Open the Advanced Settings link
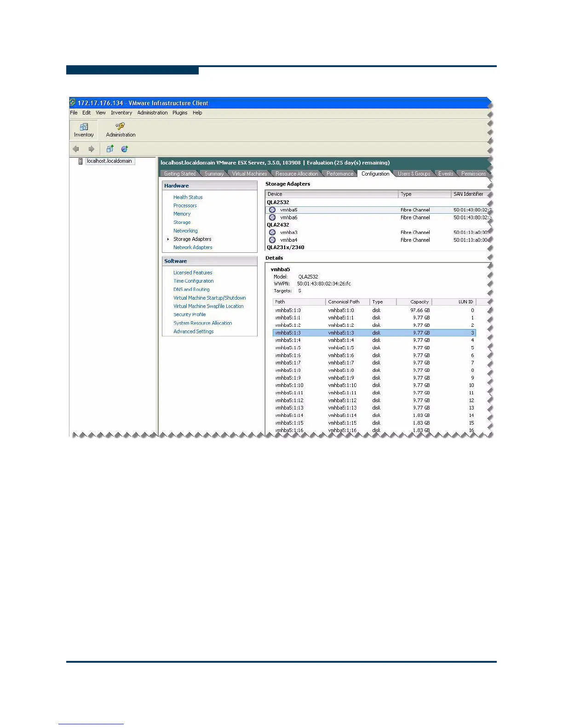The image size is (563, 728). (x=194, y=331)
